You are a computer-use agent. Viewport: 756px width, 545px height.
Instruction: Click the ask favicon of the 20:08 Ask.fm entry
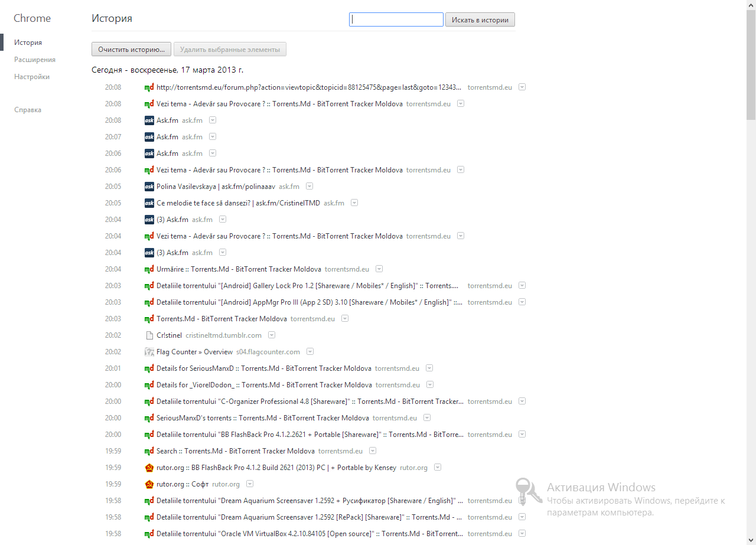click(x=149, y=120)
